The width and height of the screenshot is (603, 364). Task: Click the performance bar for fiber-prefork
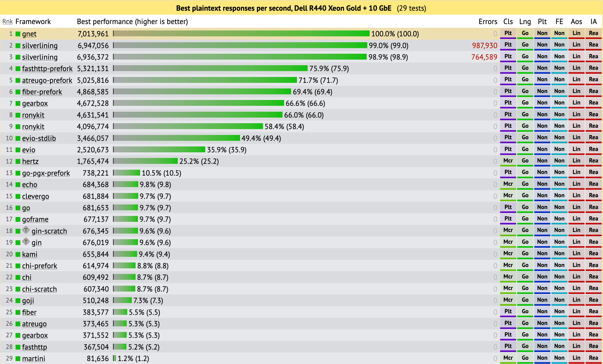(202, 92)
